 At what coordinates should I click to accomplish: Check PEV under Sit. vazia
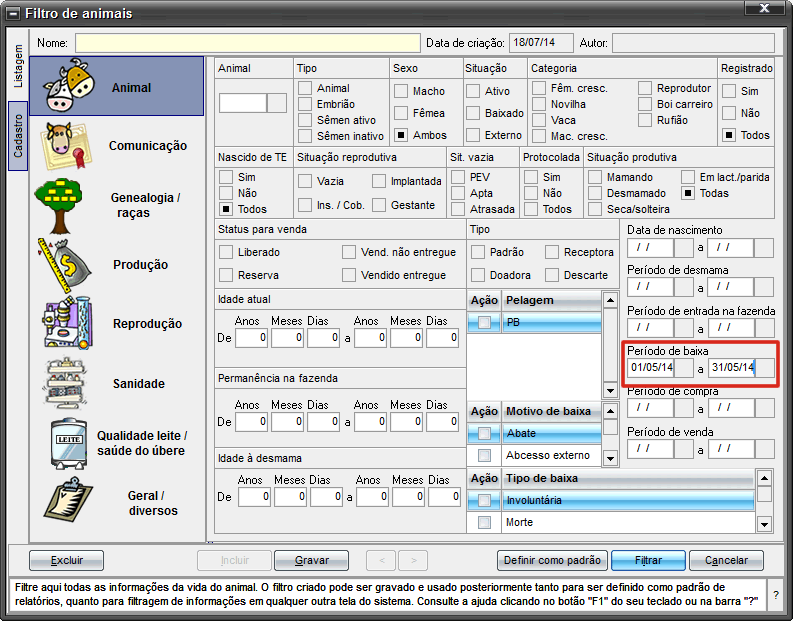point(458,177)
